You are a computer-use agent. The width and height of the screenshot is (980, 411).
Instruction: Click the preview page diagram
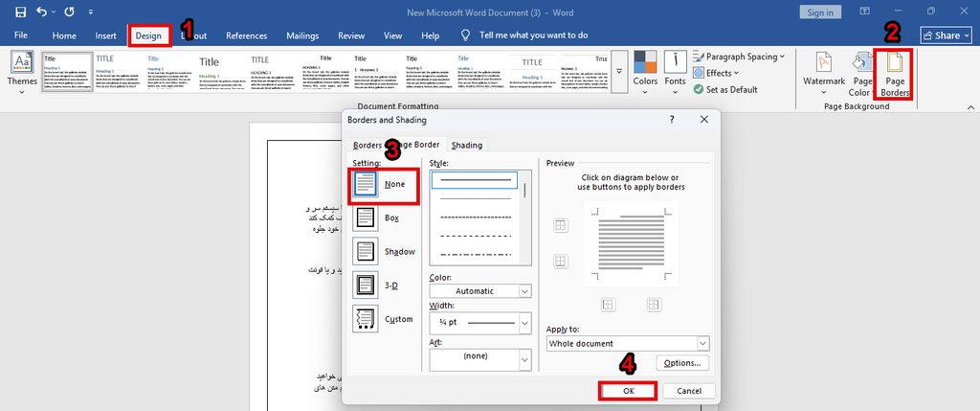tap(632, 244)
